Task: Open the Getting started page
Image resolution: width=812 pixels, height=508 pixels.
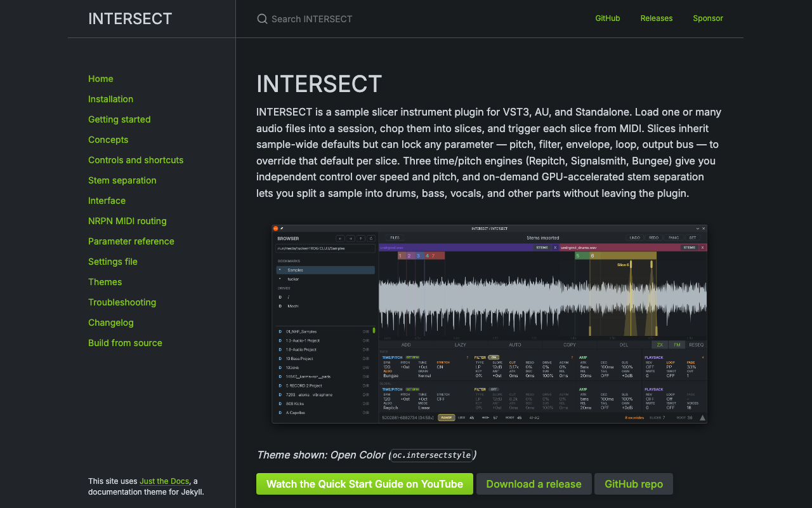Action: click(x=119, y=119)
